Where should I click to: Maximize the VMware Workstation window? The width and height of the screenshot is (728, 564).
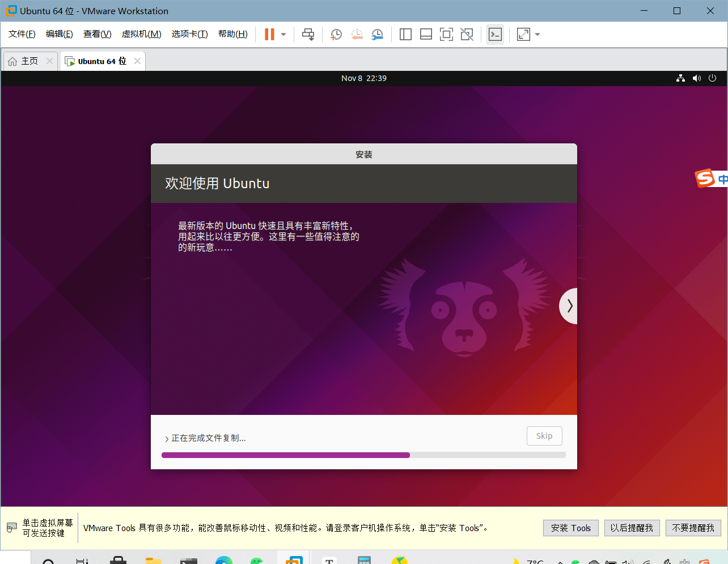(x=677, y=11)
